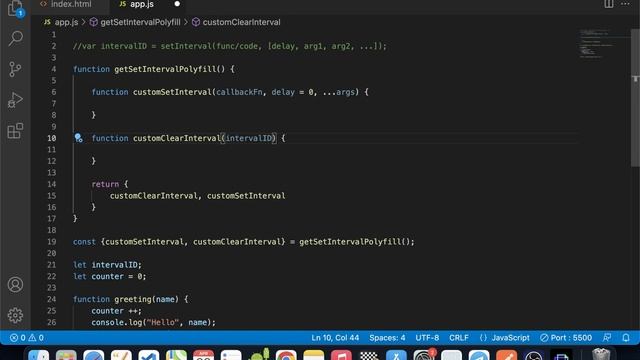Change file encoding UTF-8
The height and width of the screenshot is (360, 640).
tap(427, 338)
